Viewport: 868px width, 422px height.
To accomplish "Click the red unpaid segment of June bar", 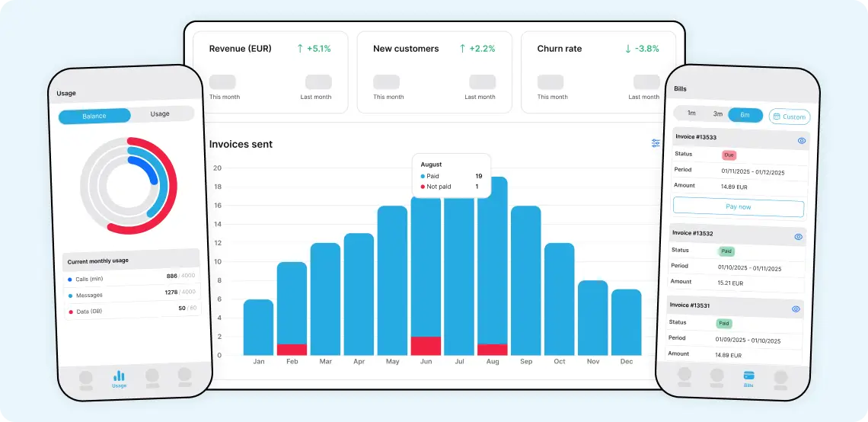I will (x=426, y=346).
